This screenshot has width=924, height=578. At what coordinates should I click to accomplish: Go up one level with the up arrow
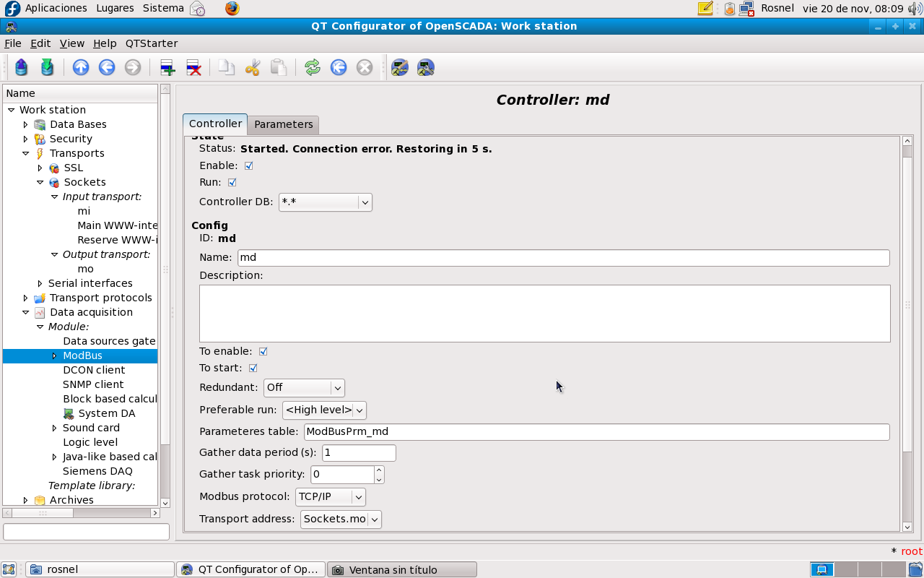[81, 68]
